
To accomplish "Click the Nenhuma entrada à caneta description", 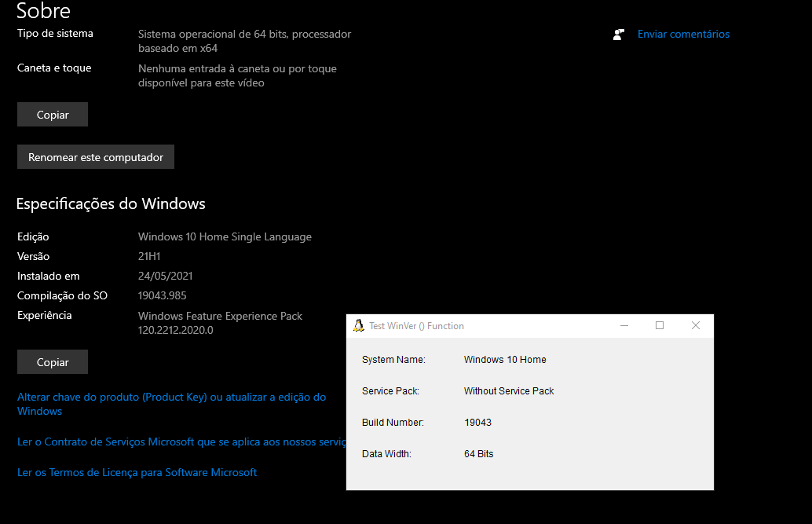I will tap(237, 75).
